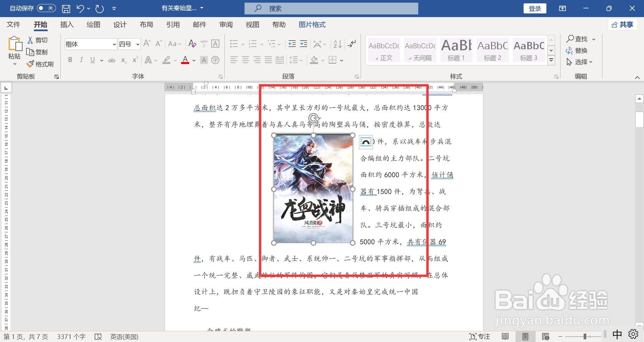Switch to the 布局 tab

[146, 24]
